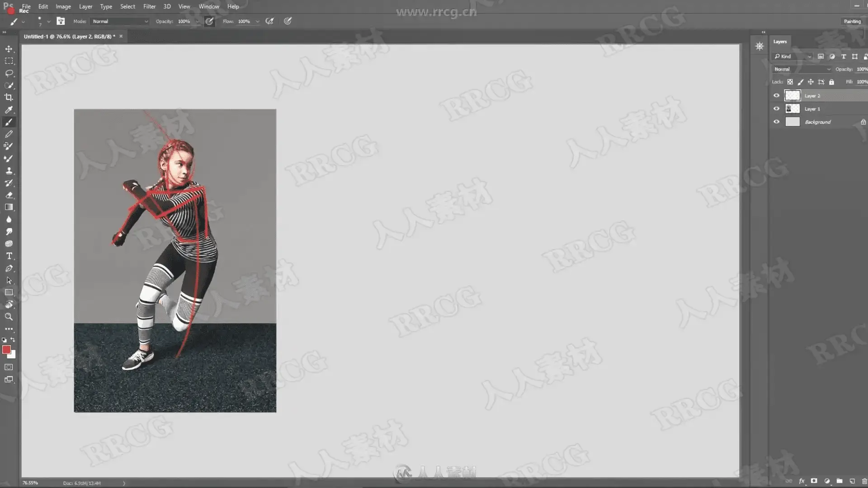This screenshot has width=868, height=488.
Task: Switch to the Layers panel tab
Action: pyautogui.click(x=779, y=42)
